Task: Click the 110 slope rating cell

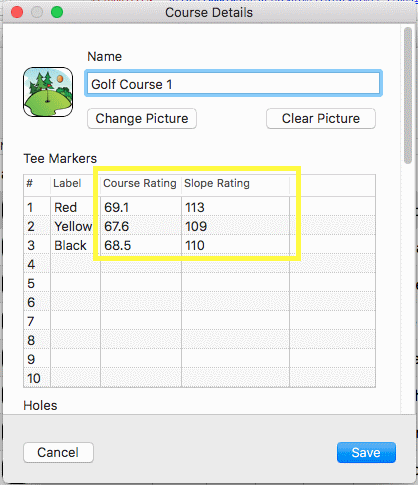Action: pyautogui.click(x=236, y=245)
